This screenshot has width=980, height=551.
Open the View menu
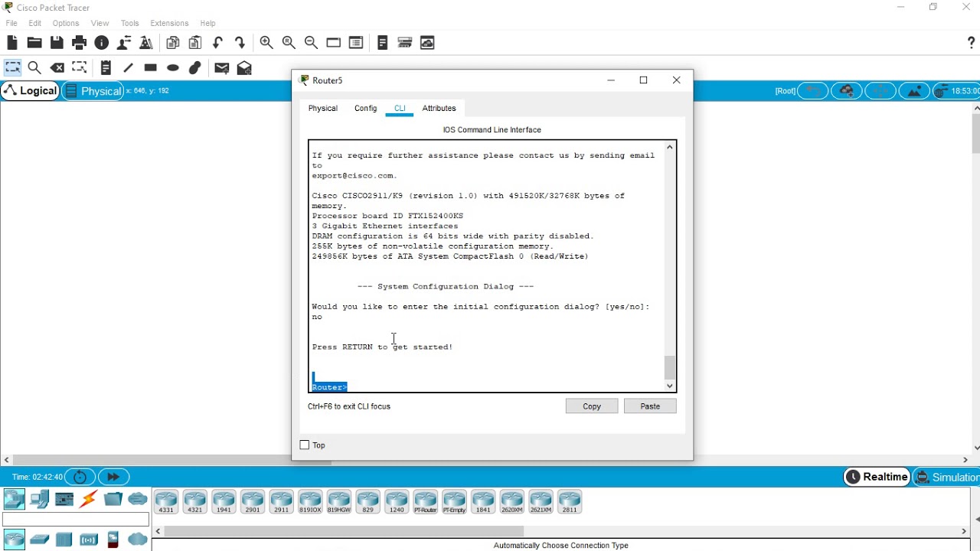[100, 23]
